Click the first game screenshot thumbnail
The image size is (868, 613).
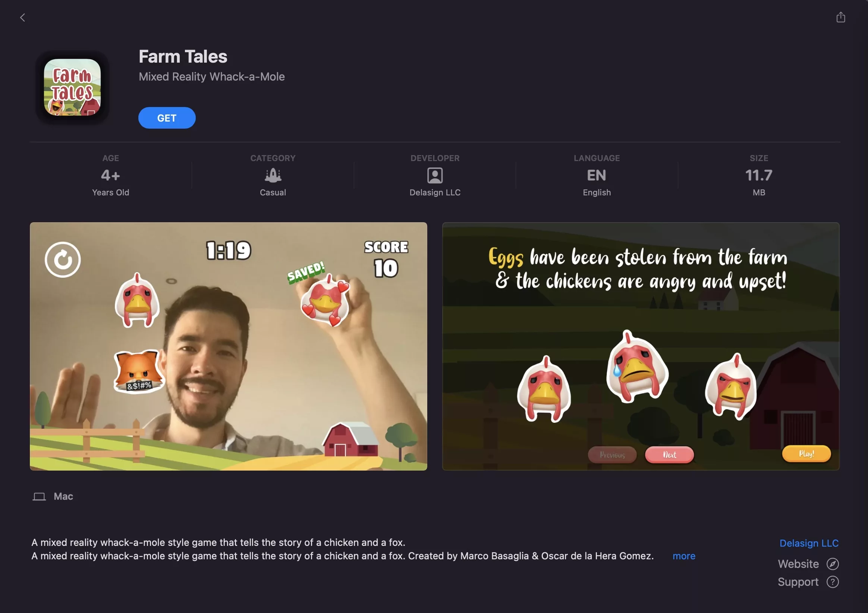[x=229, y=346]
